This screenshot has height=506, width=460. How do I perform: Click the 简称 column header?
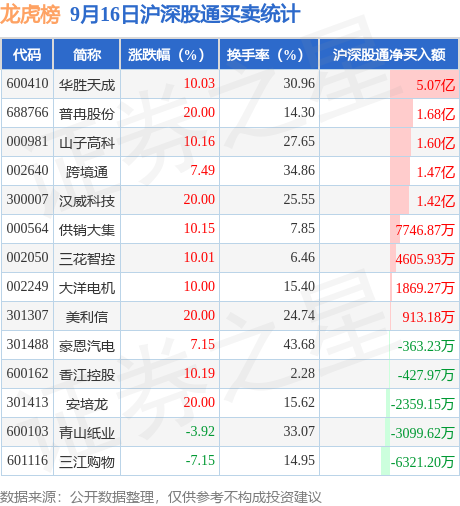(x=87, y=54)
